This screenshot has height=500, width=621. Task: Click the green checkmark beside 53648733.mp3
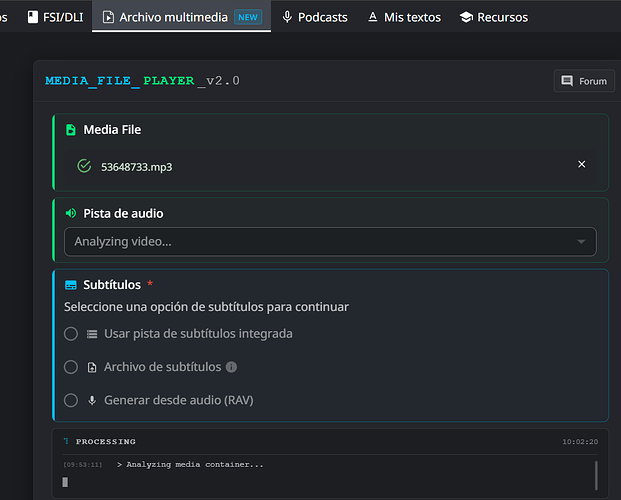point(84,166)
